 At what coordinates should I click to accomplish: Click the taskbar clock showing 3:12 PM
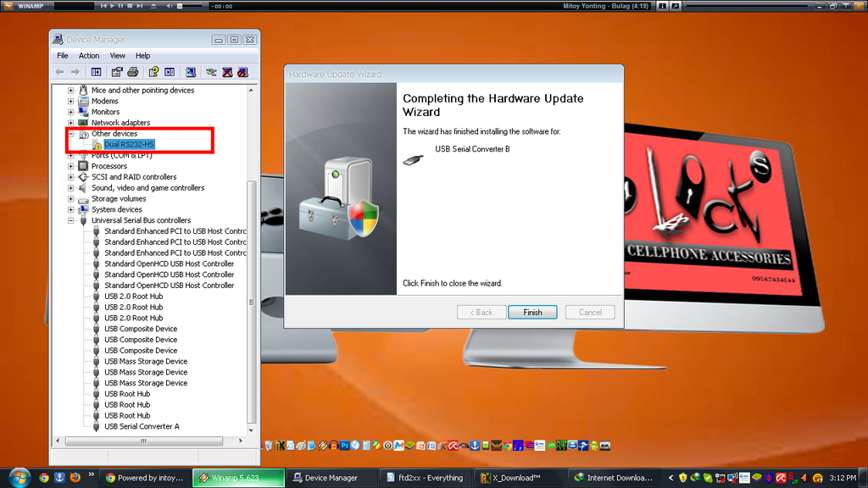point(843,478)
